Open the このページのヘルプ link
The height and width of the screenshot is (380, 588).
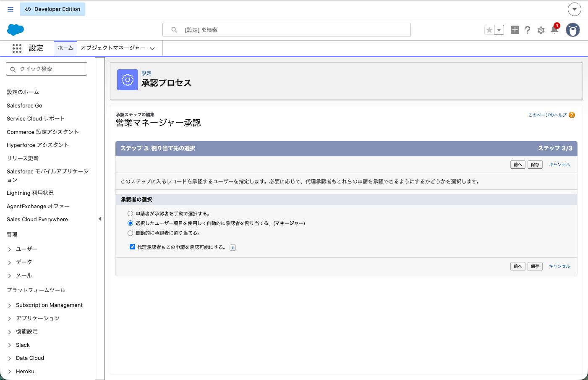(x=547, y=115)
